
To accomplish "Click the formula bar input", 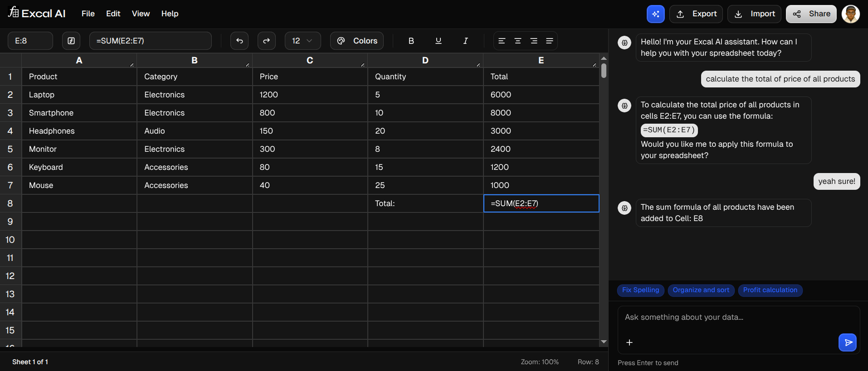I will point(151,41).
